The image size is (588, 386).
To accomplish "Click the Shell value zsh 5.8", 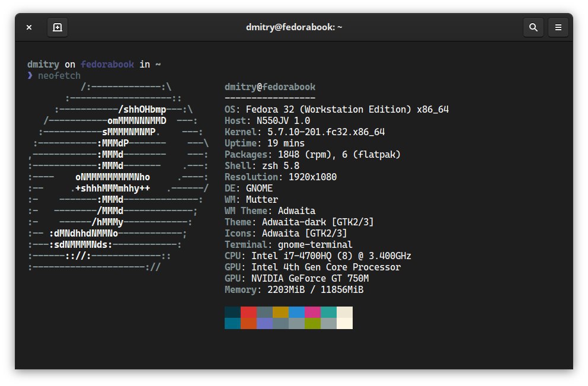I will coord(280,166).
